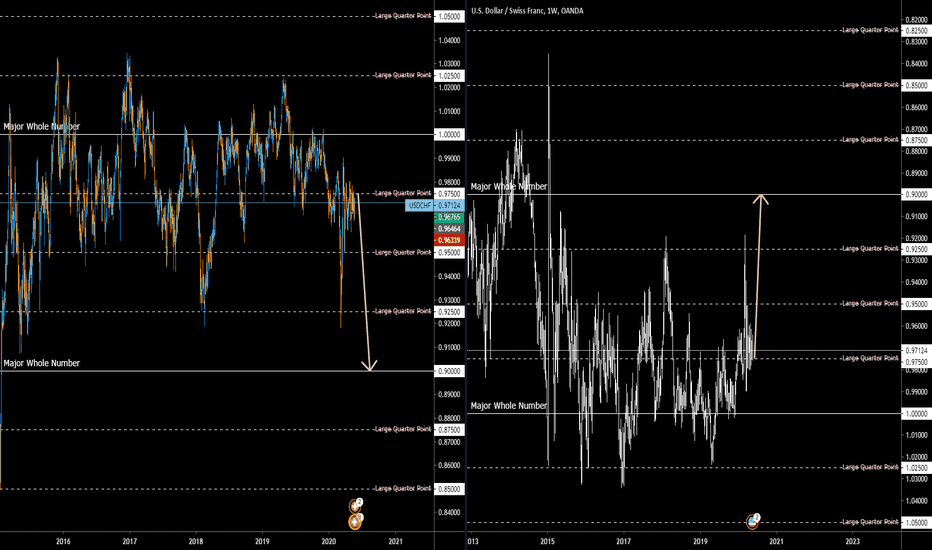Click the left chart Large Quarter Point label at 0.87500
The width and height of the screenshot is (932, 550).
[403, 429]
